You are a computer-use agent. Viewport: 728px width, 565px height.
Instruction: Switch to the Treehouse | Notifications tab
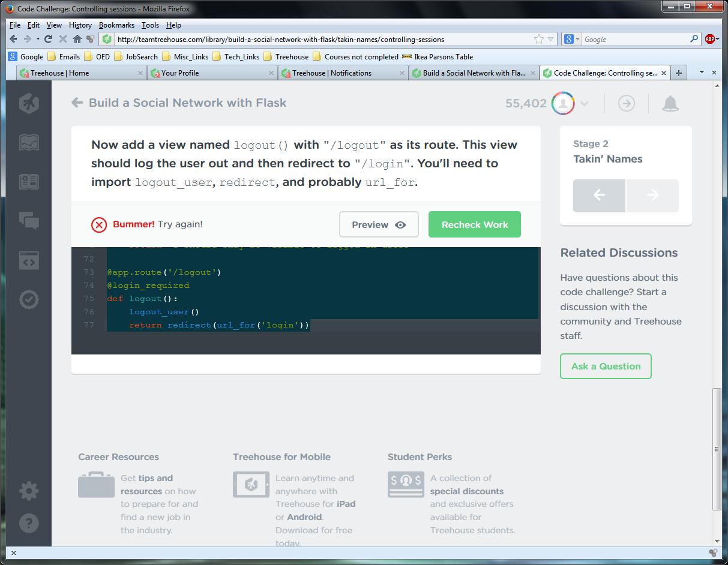(343, 73)
